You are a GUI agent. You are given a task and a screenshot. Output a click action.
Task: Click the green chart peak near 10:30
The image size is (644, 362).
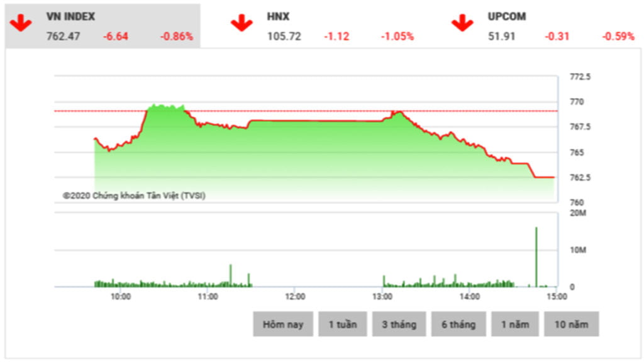point(164,106)
